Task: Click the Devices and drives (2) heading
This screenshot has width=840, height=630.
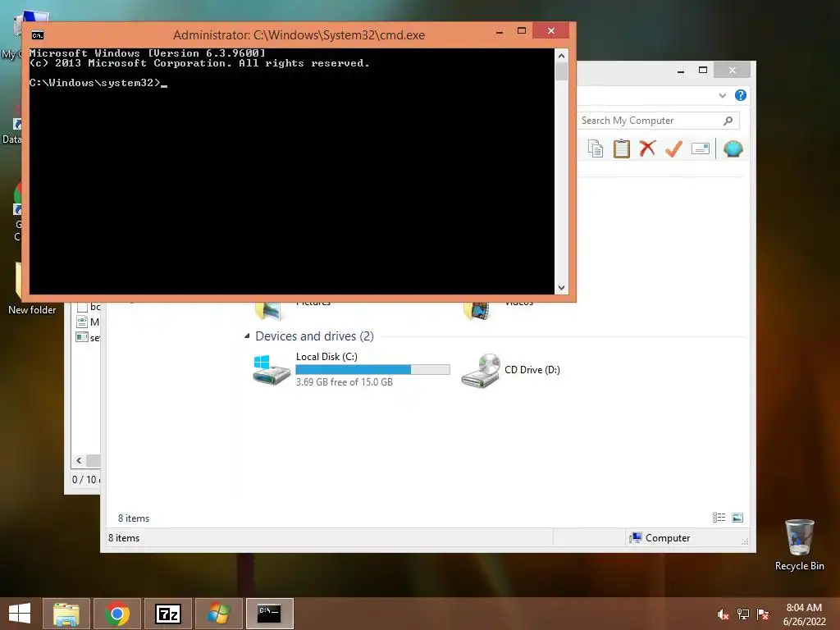Action: (x=314, y=336)
